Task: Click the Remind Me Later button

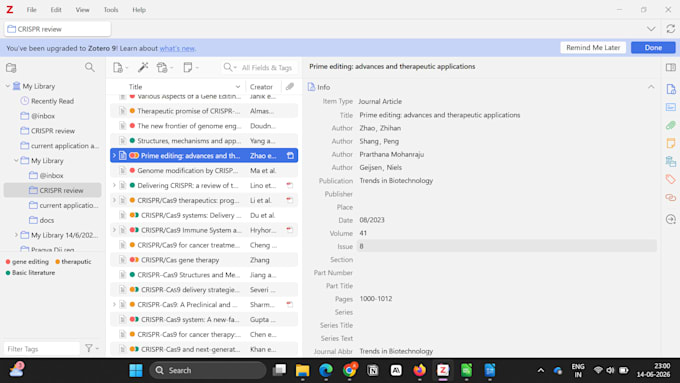Action: (x=593, y=48)
